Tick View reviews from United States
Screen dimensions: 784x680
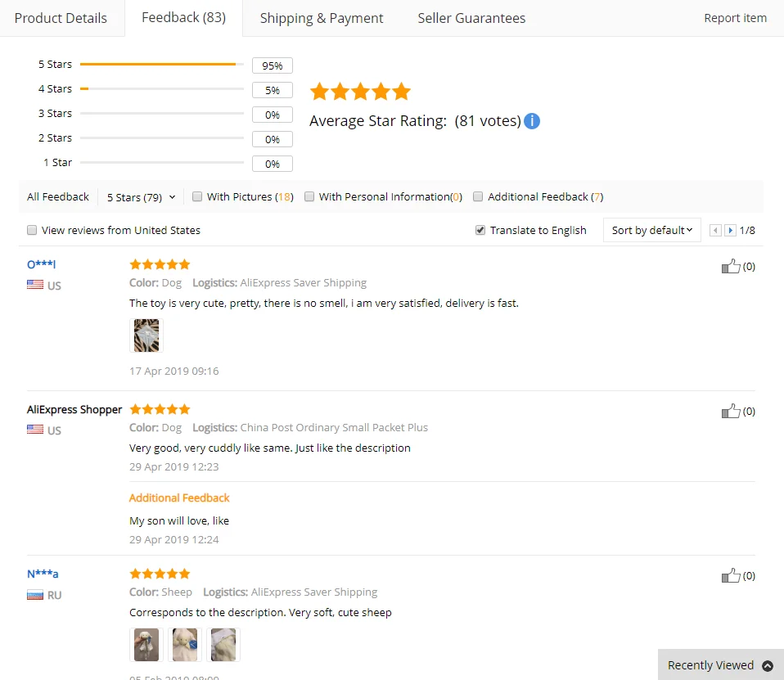32,230
